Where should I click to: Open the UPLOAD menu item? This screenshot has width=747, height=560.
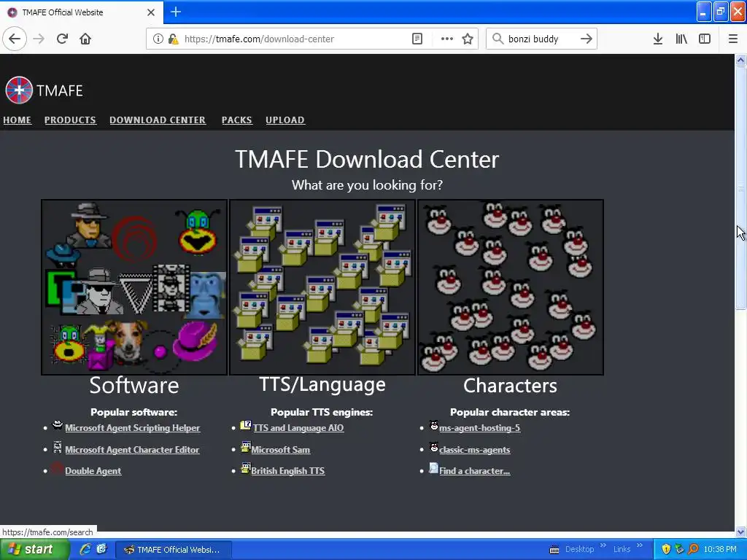coord(285,120)
